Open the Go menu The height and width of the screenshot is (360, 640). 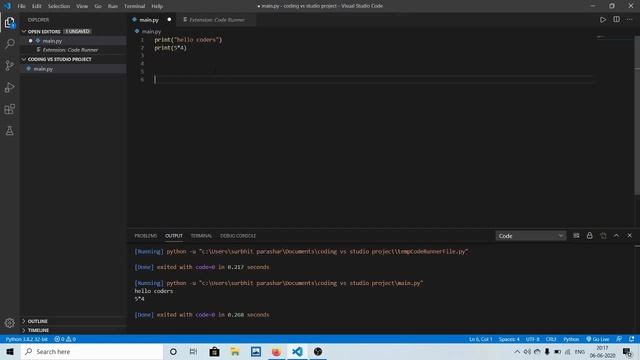pos(98,6)
